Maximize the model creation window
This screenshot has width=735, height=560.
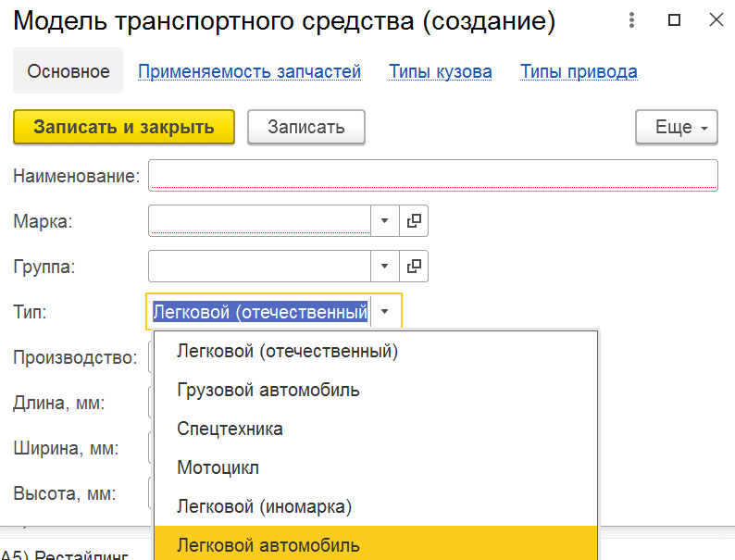coord(674,20)
